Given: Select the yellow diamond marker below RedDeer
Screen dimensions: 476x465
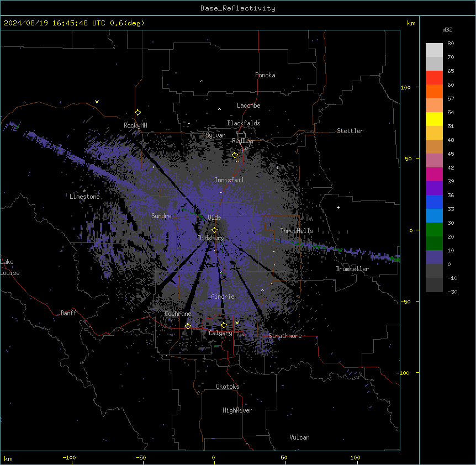Looking at the screenshot, I should pos(235,155).
